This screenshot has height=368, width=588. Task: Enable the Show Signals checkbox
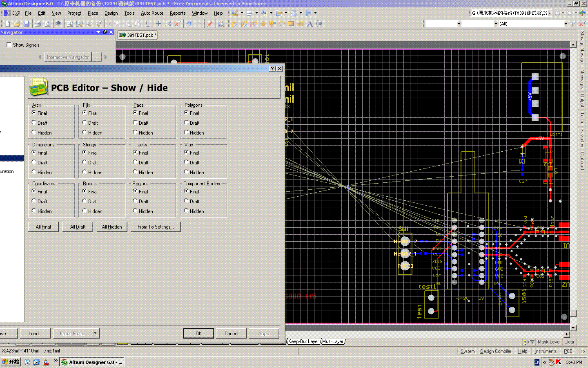click(x=9, y=45)
